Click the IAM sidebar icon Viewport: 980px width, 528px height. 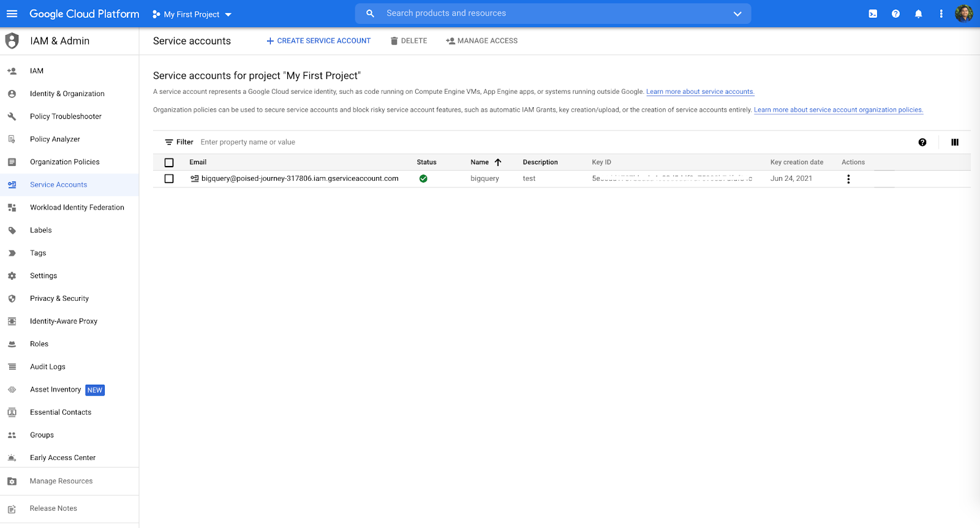[12, 71]
